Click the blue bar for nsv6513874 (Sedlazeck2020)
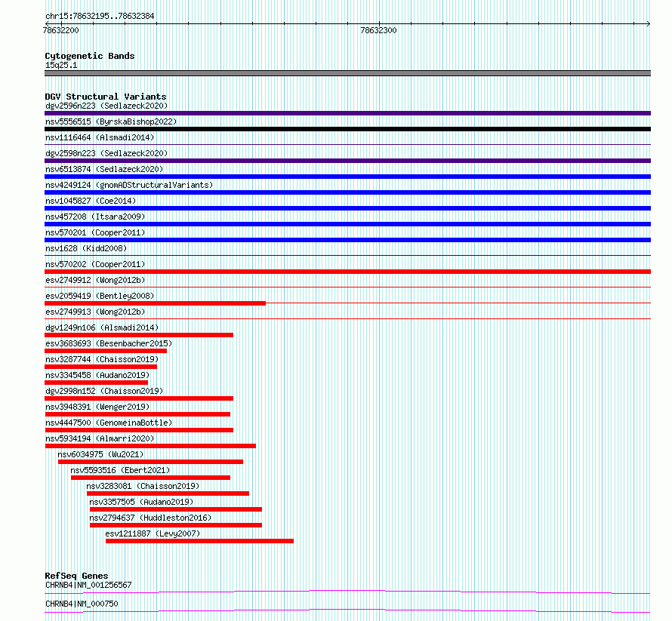Image resolution: width=672 pixels, height=621 pixels. click(x=347, y=177)
